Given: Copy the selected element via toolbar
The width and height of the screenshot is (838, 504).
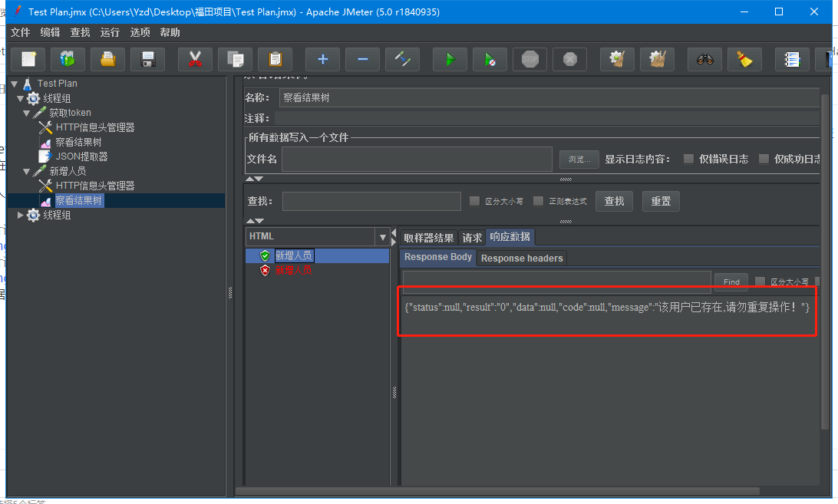Looking at the screenshot, I should coord(235,59).
